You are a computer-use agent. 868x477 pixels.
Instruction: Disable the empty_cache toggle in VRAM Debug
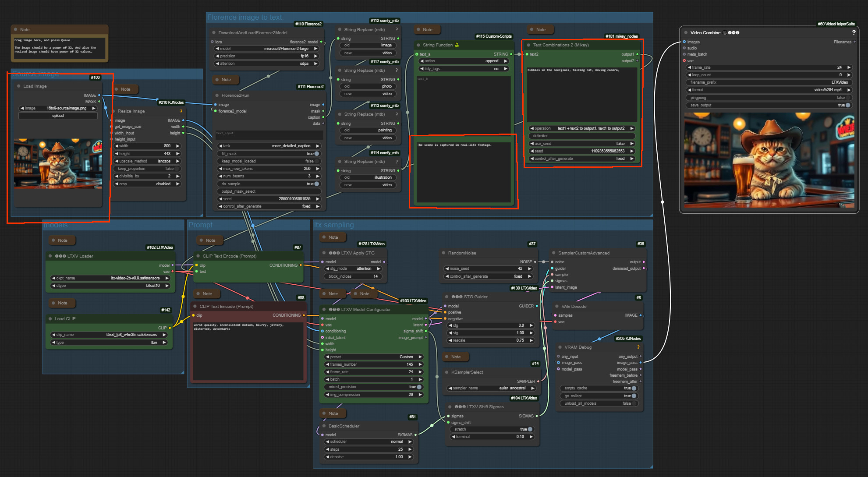[633, 388]
